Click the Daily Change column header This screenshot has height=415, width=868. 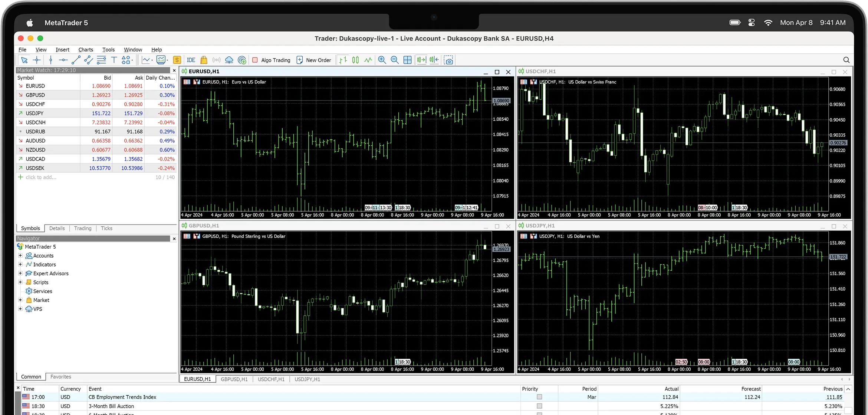click(x=160, y=78)
